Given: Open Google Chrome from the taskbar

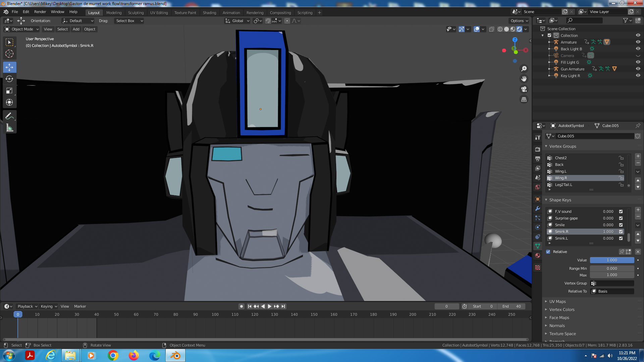Looking at the screenshot, I should [113, 355].
